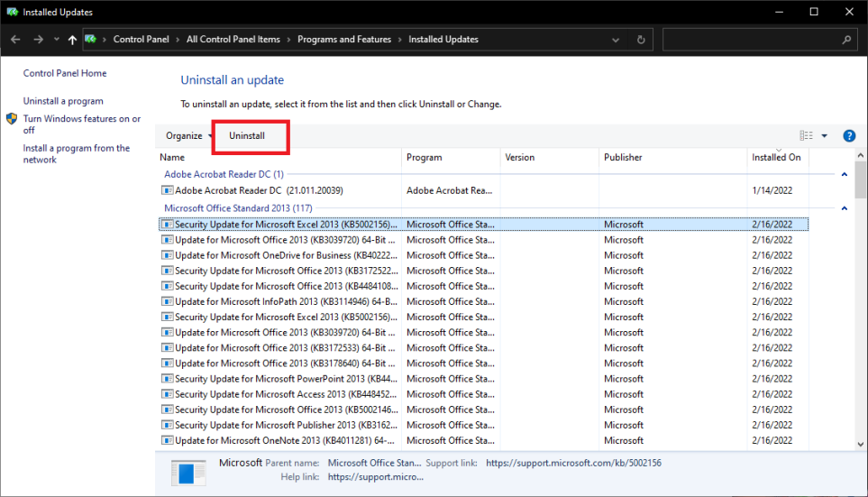Click the update thumbnail in details pane
The height and width of the screenshot is (497, 868).
click(x=188, y=473)
